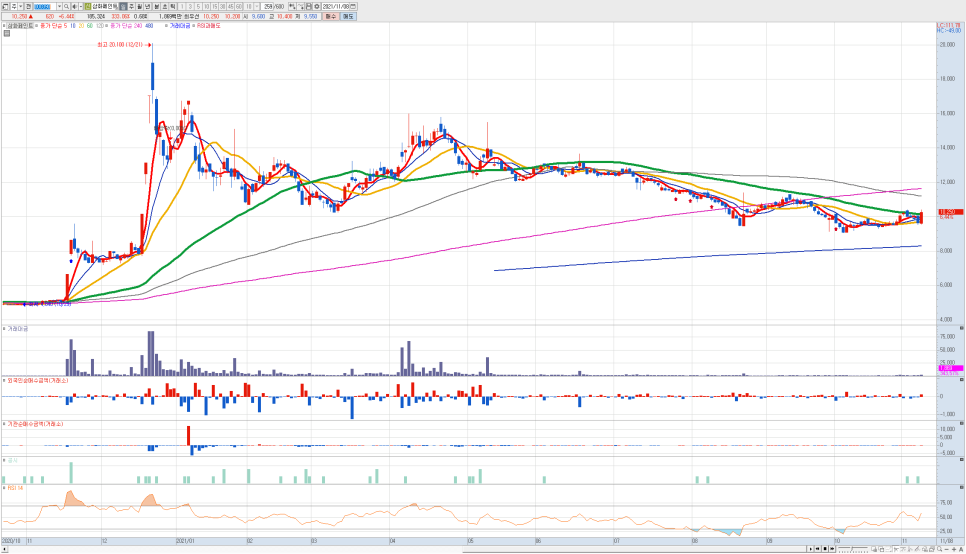Click the play button in bottom playback bar
966x554 pixels.
coord(810,548)
